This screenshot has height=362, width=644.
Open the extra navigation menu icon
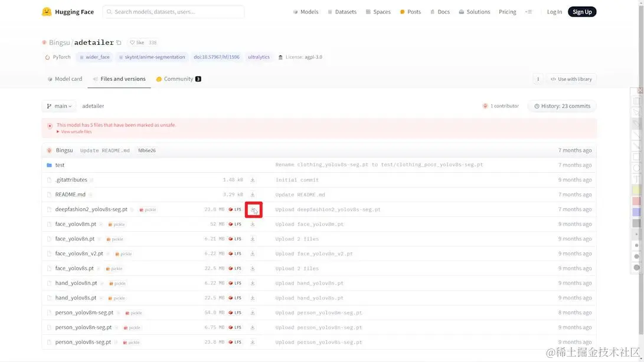pyautogui.click(x=528, y=12)
